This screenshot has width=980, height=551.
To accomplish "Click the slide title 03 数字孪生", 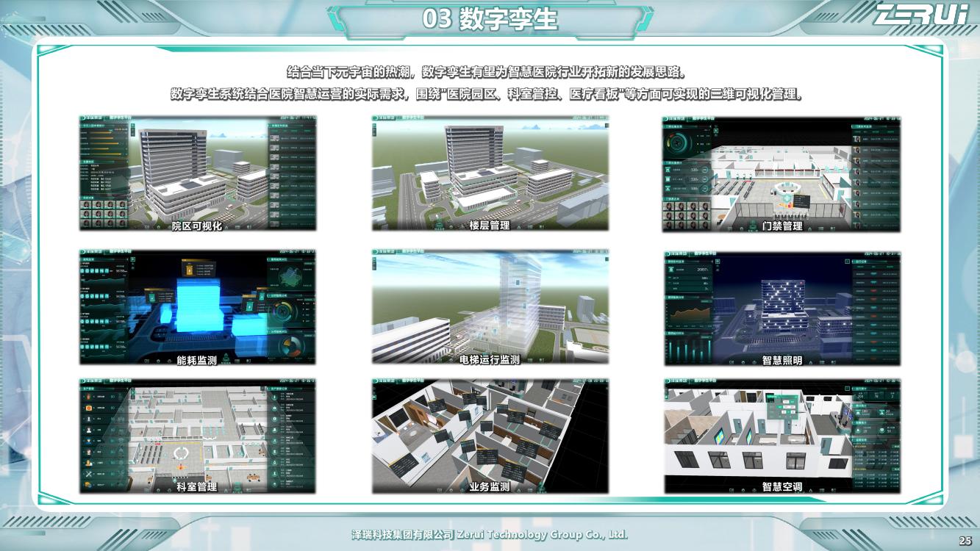I will coord(490,19).
